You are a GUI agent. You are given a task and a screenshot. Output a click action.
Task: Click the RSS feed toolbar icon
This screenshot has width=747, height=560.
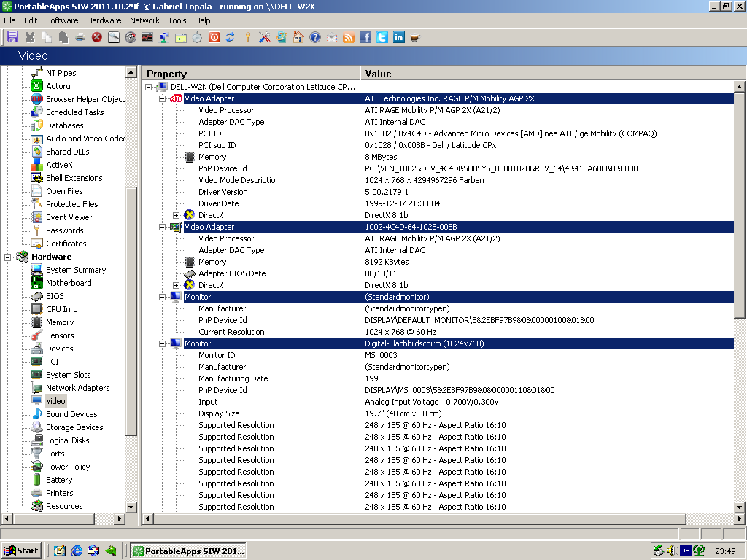coord(349,37)
